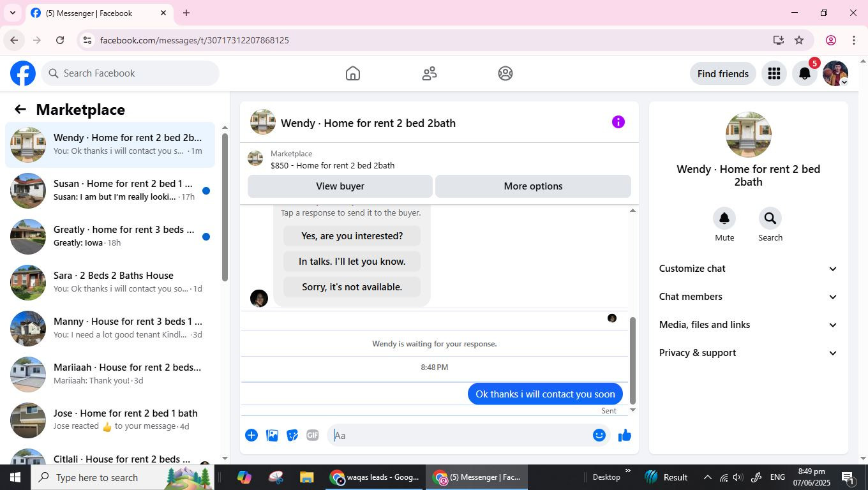Click the Search Facebook field
868x490 pixels.
click(x=130, y=73)
